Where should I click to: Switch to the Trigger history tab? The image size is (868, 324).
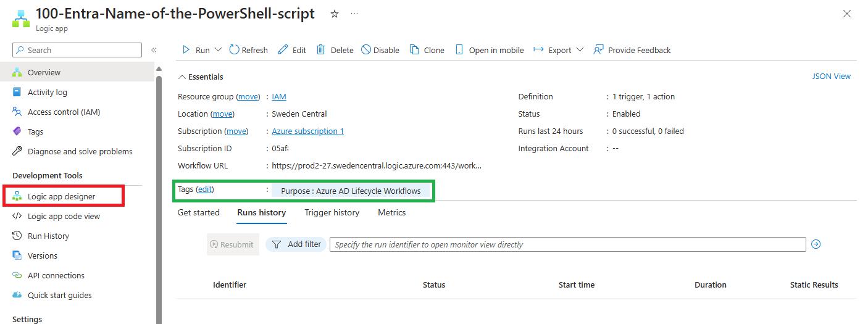point(332,212)
